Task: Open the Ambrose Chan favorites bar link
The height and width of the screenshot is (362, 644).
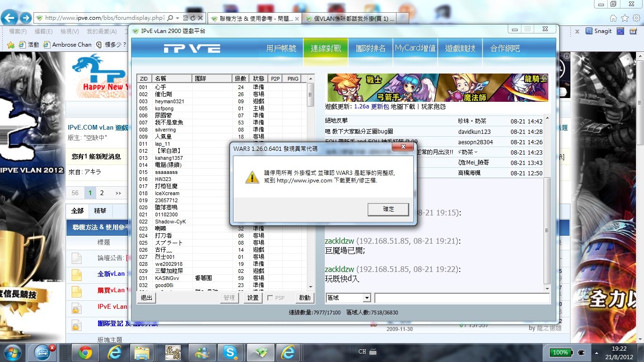Action: pos(67,45)
